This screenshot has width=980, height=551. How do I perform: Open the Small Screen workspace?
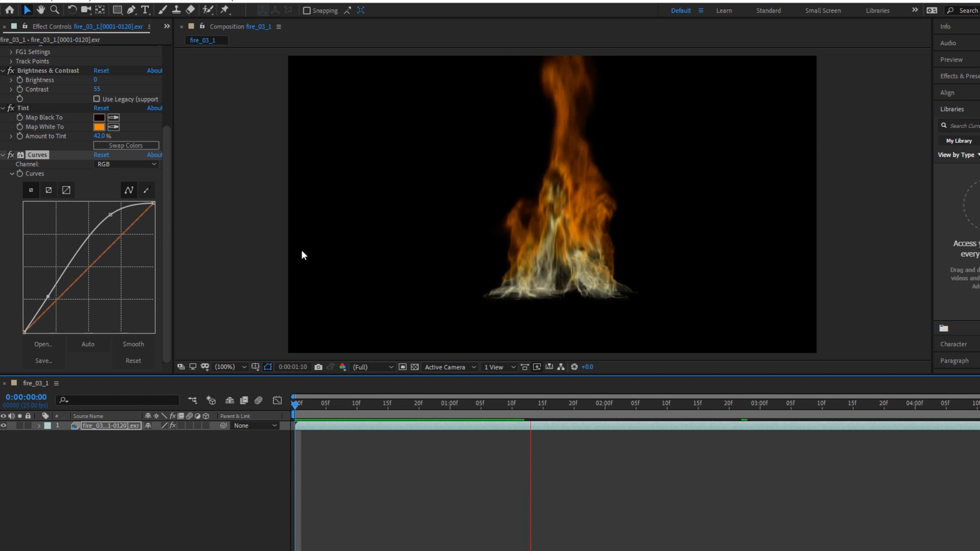pyautogui.click(x=822, y=10)
